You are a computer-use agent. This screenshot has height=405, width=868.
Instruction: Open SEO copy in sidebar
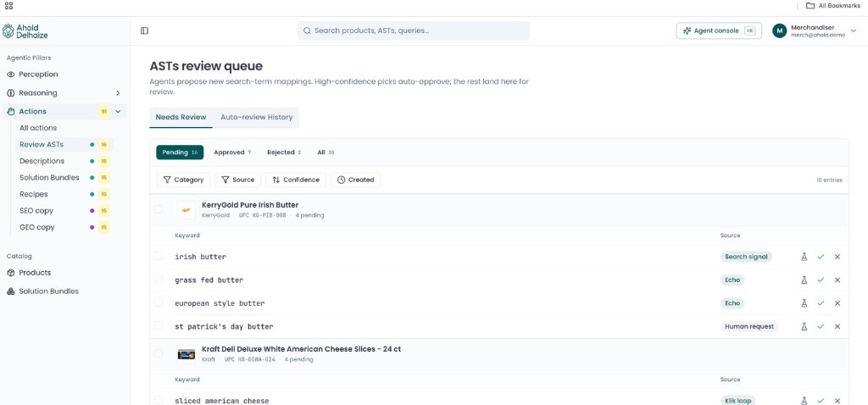click(64, 211)
